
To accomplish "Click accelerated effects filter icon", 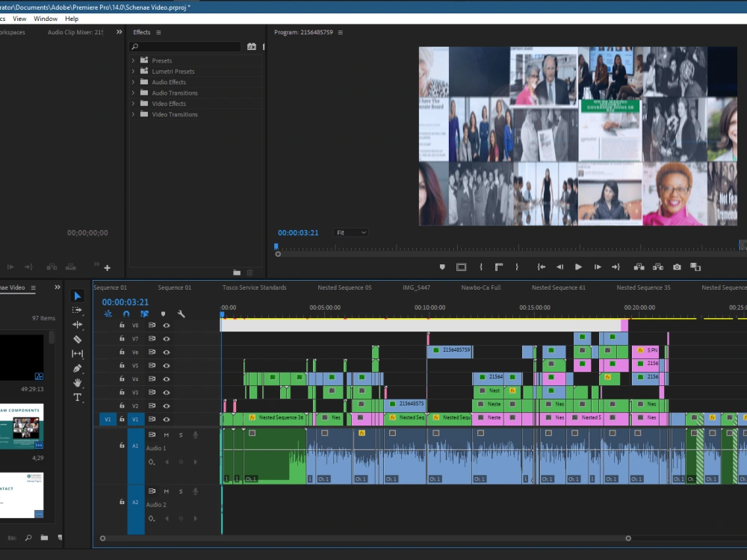I will click(x=252, y=46).
